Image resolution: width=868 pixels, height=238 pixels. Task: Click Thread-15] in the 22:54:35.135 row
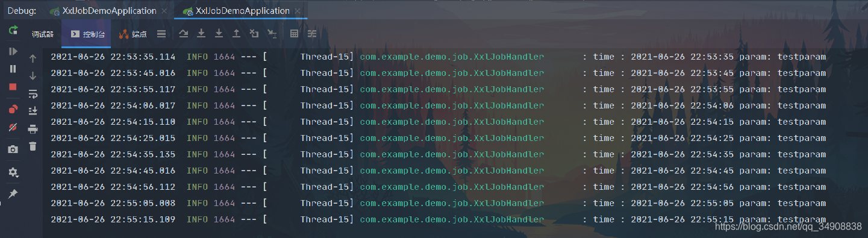pos(327,154)
